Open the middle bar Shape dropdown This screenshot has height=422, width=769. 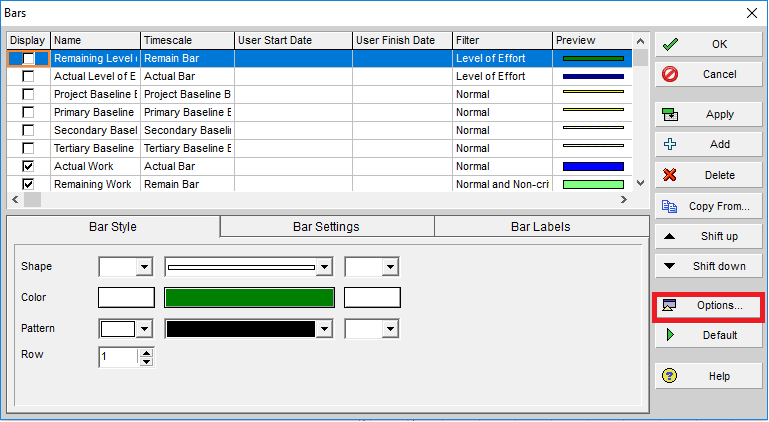pos(324,267)
